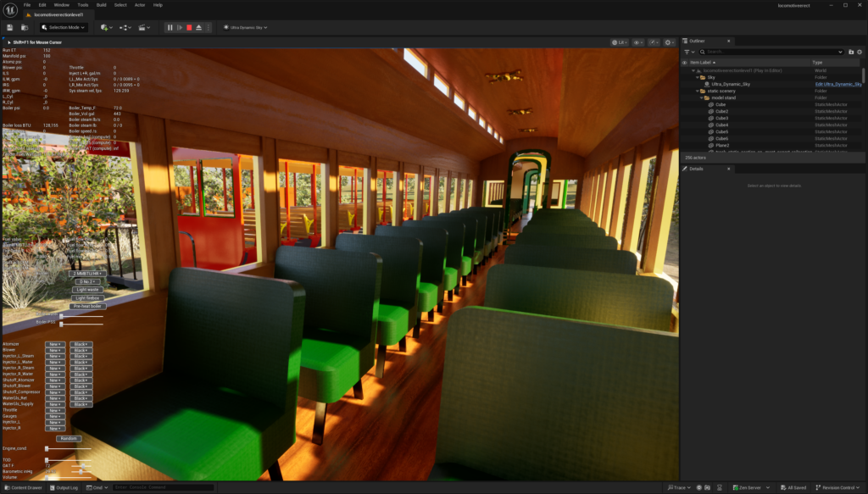Stop the running simulation with red square
Viewport: 868px width, 494px height.
click(x=188, y=27)
